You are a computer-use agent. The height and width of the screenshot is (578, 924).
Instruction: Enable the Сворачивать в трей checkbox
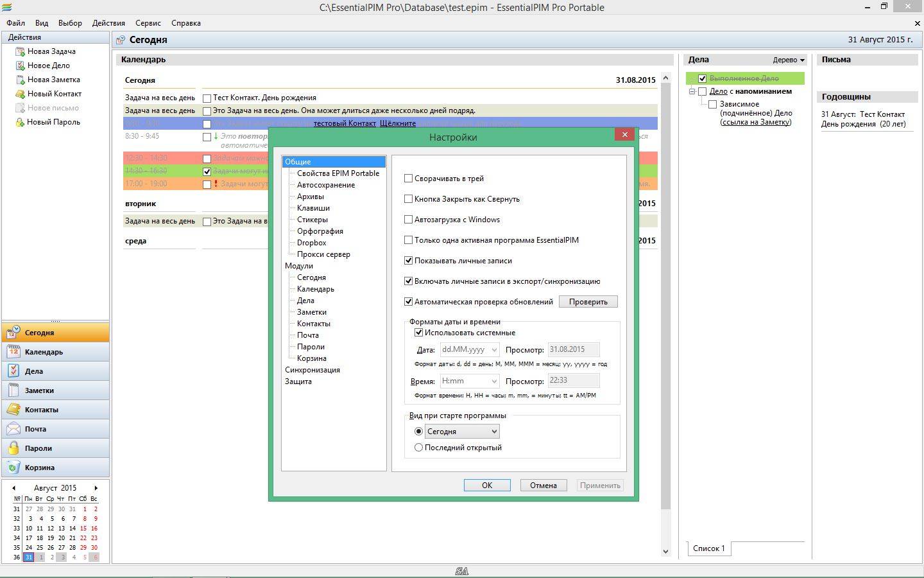(409, 179)
